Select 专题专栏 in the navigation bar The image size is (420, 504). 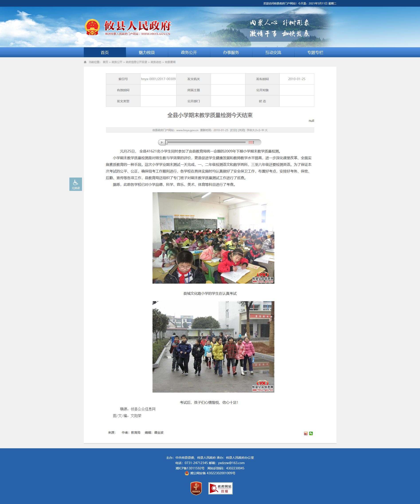tap(315, 53)
